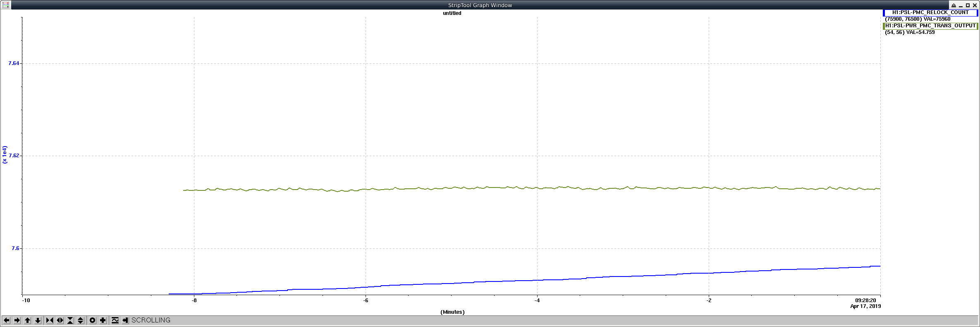Viewport: 980px width, 327px height.
Task: Click the 7.6 y-axis label
Action: [x=15, y=248]
